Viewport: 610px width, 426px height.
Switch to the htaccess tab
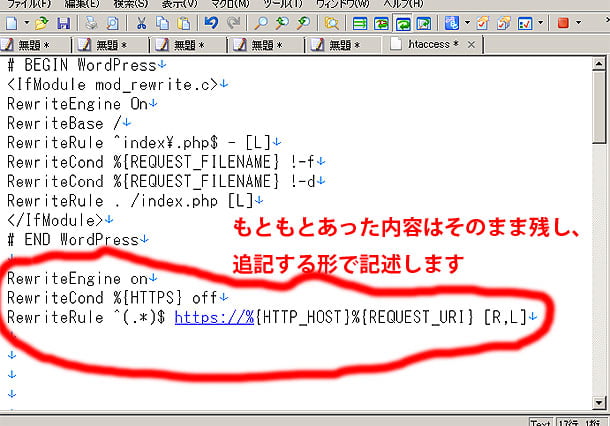(x=427, y=45)
